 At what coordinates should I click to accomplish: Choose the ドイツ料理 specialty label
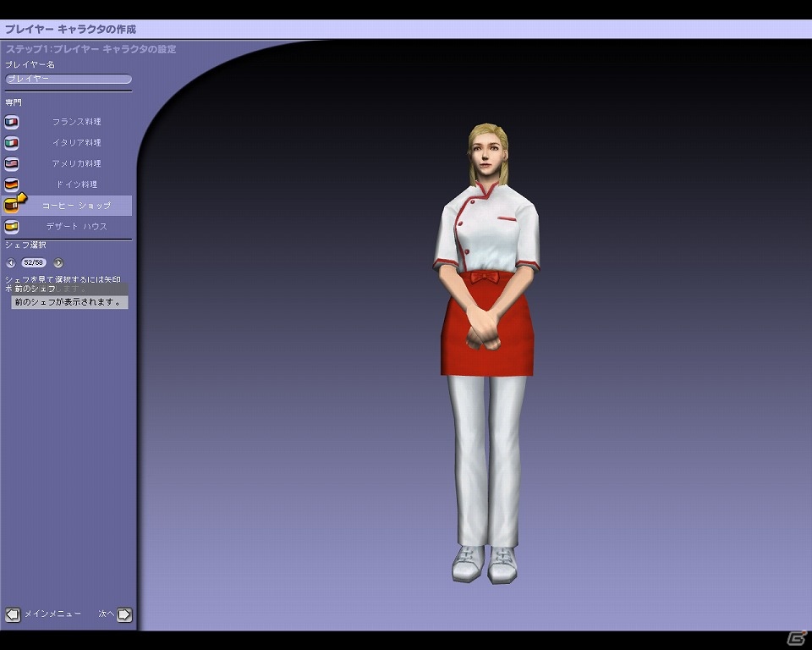77,185
